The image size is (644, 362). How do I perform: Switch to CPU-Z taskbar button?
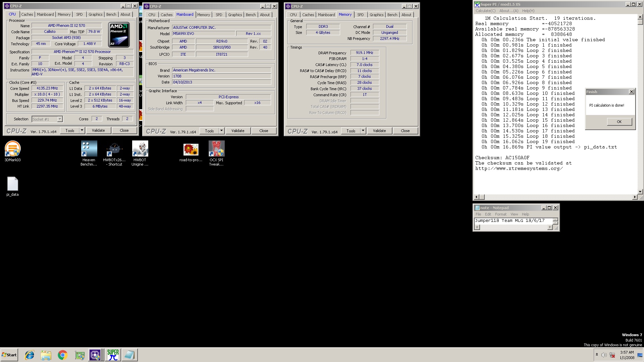95,355
